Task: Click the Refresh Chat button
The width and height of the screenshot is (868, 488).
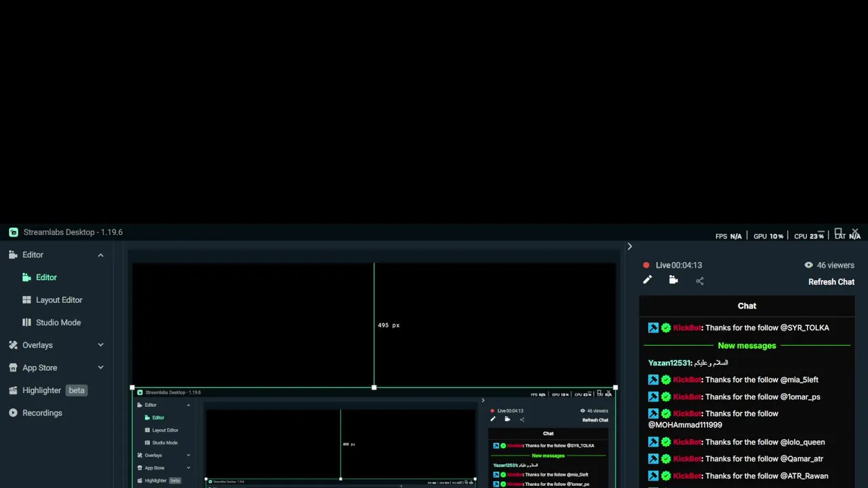Action: click(831, 282)
